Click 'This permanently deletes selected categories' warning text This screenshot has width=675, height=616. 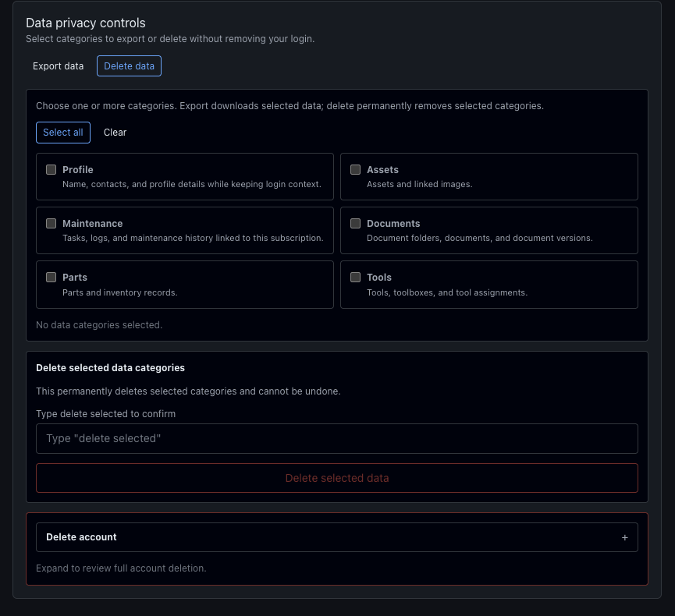(x=189, y=391)
